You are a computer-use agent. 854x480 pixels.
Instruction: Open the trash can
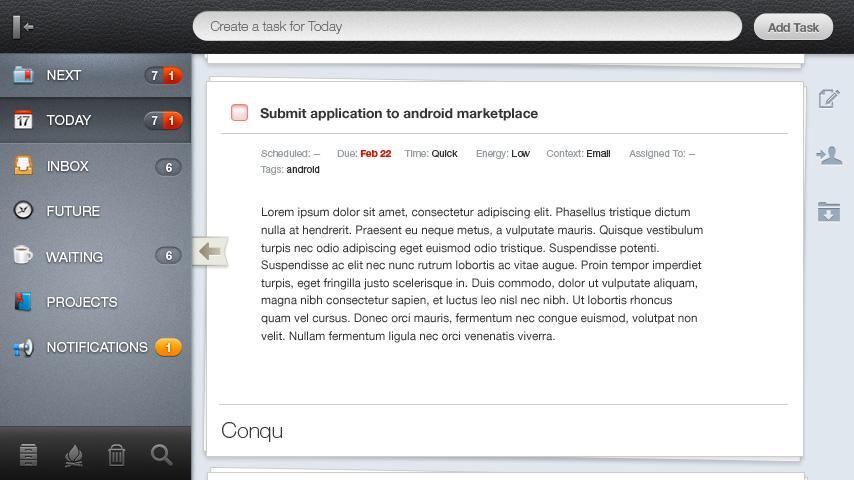pyautogui.click(x=117, y=455)
